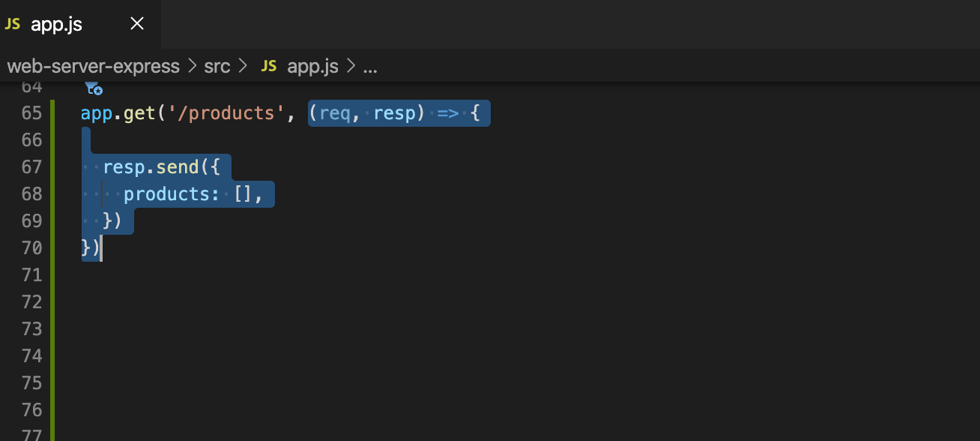Click the req parameter on line 65

click(333, 114)
